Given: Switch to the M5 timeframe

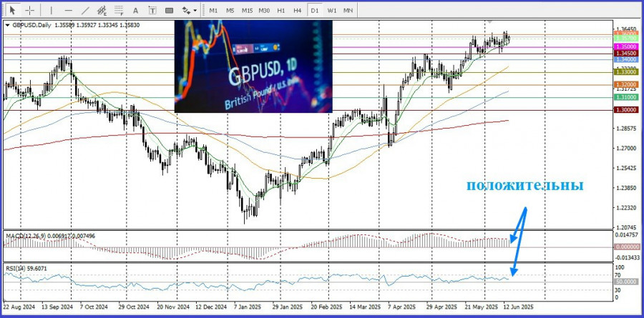Looking at the screenshot, I should click(x=230, y=11).
